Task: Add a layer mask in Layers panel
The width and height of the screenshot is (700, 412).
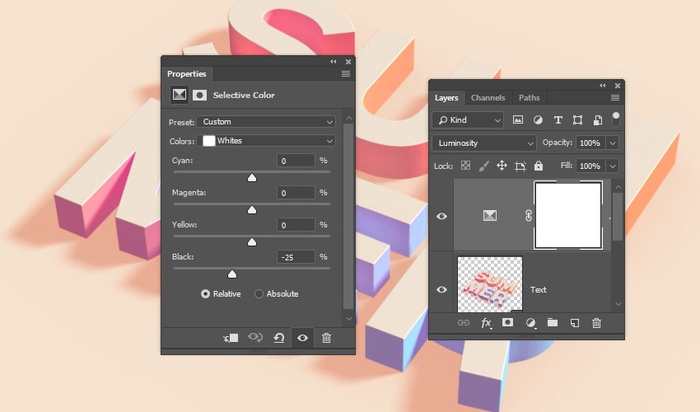Action: click(x=508, y=323)
